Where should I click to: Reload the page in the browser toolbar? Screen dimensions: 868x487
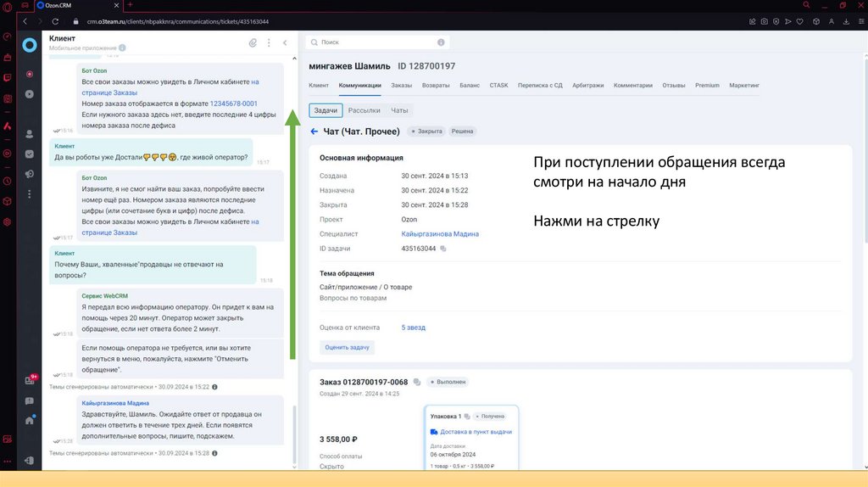click(x=55, y=21)
